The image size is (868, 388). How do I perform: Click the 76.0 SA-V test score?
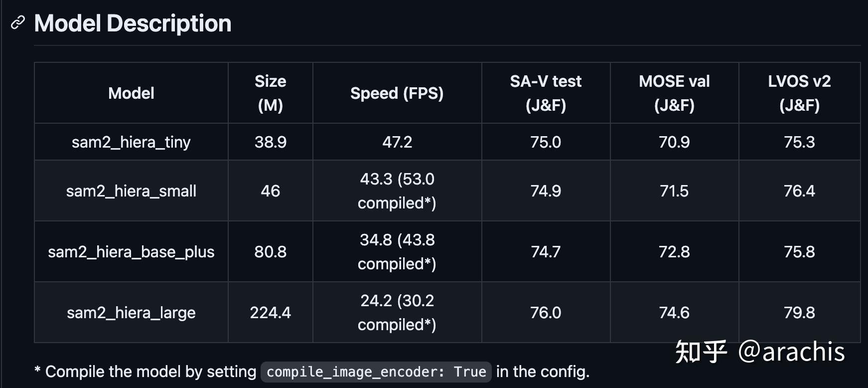pyautogui.click(x=546, y=313)
